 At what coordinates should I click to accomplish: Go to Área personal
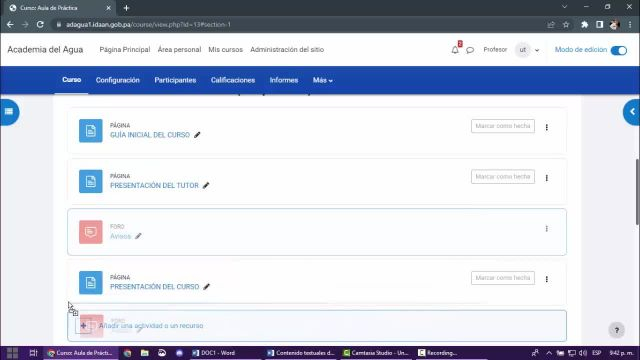coord(179,50)
